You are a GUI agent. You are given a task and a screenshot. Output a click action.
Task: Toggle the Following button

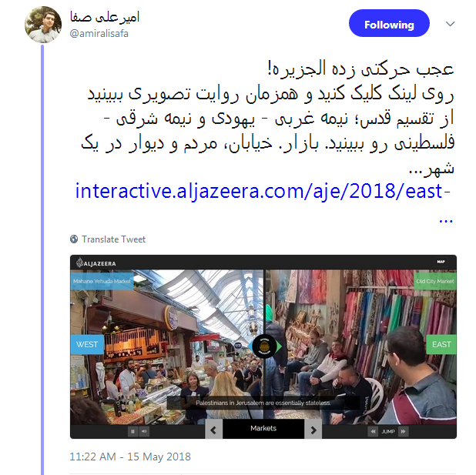coord(389,23)
